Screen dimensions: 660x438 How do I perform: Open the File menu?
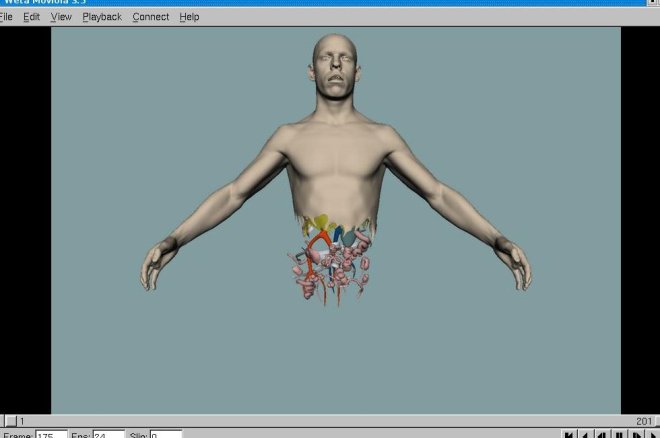(7, 17)
